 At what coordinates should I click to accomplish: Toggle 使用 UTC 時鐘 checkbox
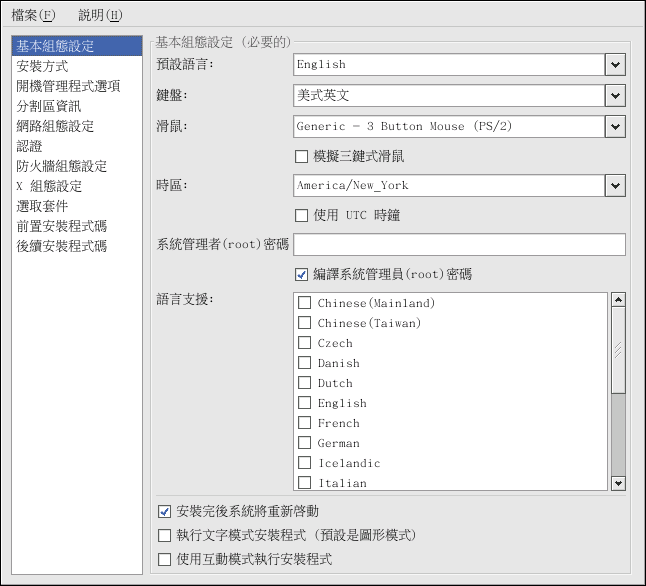click(x=302, y=215)
